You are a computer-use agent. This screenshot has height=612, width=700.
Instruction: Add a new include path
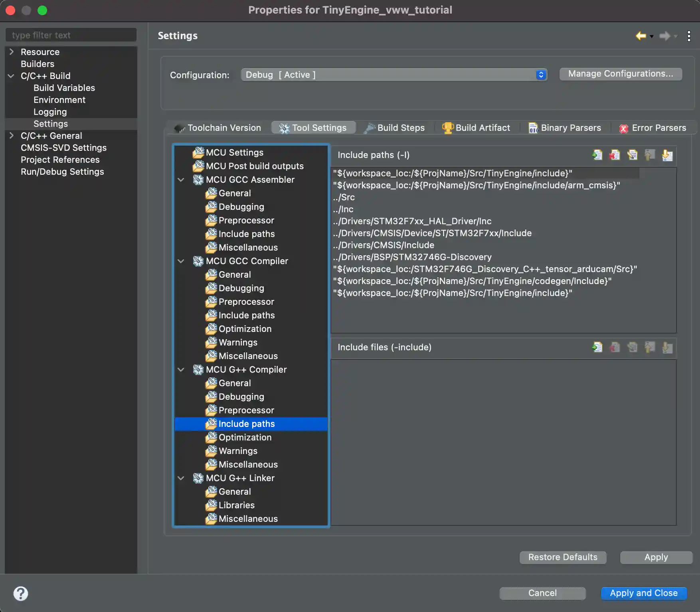(x=597, y=155)
